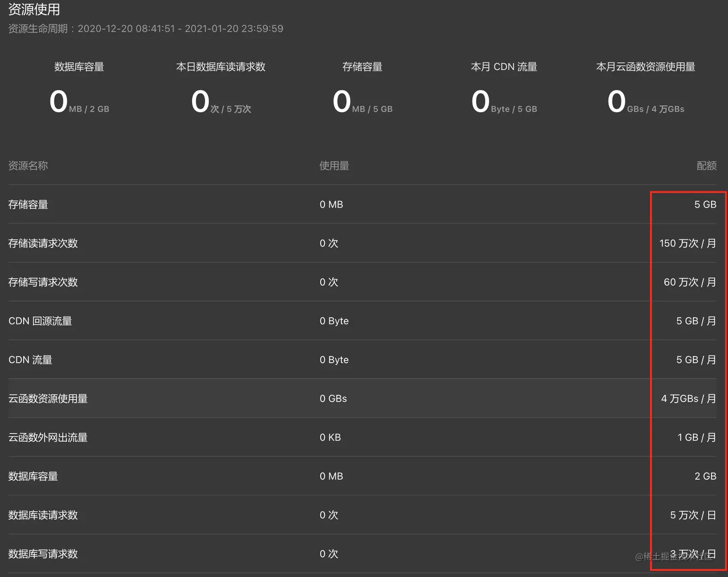Select the CDN 回源流量 row name

(x=40, y=321)
